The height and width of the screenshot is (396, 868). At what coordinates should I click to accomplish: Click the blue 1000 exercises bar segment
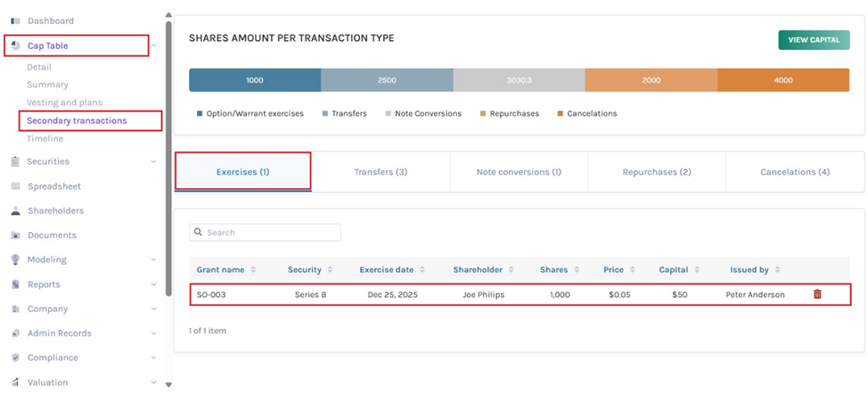tap(255, 79)
